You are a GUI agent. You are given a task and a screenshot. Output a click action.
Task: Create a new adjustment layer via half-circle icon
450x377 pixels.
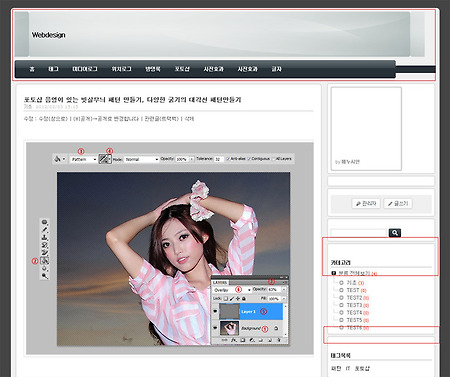pyautogui.click(x=252, y=340)
